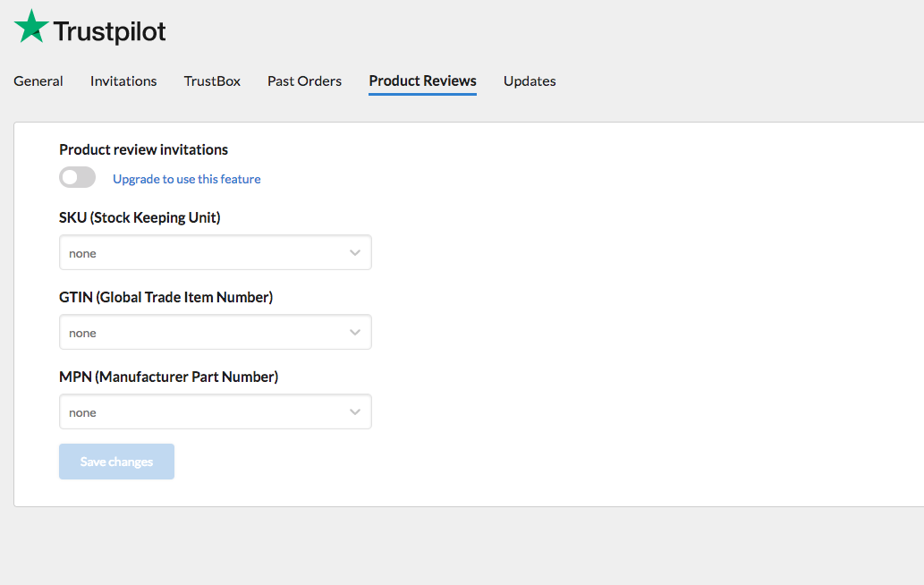Screen dimensions: 924x585
Task: Open the MPN field dropdown
Action: click(215, 411)
